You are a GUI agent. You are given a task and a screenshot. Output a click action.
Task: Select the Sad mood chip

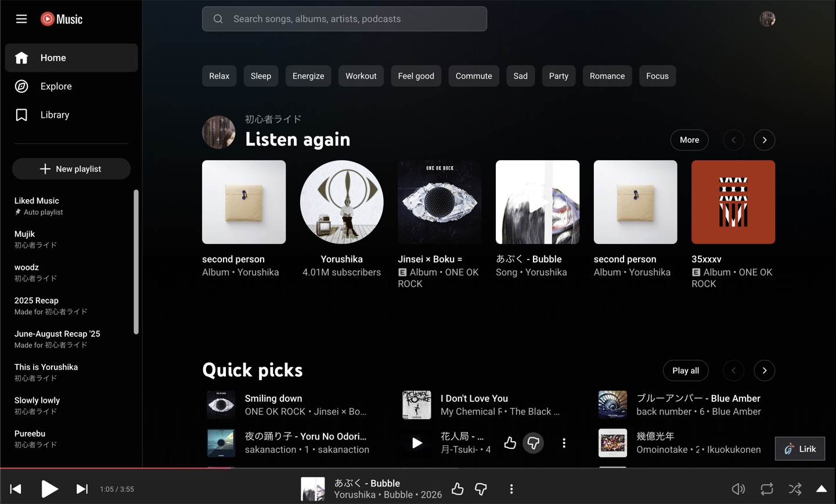(x=521, y=76)
